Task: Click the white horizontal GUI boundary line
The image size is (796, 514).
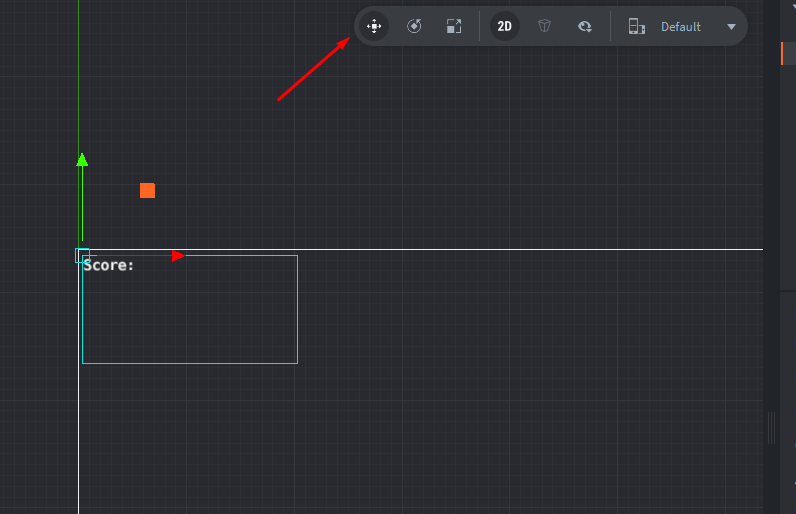Action: (x=500, y=249)
